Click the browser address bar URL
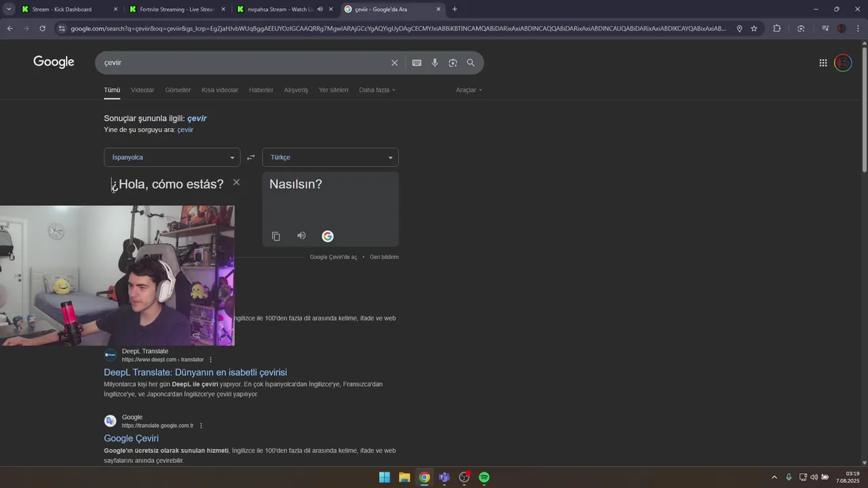The image size is (868, 488). coord(397,28)
